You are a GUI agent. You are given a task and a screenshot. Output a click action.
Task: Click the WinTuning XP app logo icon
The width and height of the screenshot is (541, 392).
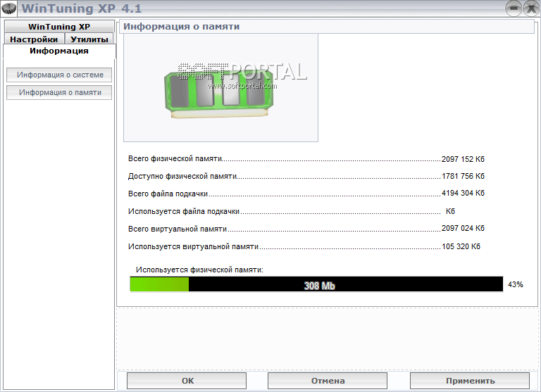tap(8, 8)
